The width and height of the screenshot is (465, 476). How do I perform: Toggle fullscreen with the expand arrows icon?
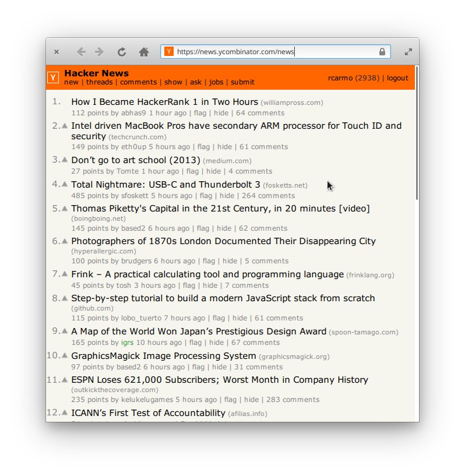coord(408,52)
